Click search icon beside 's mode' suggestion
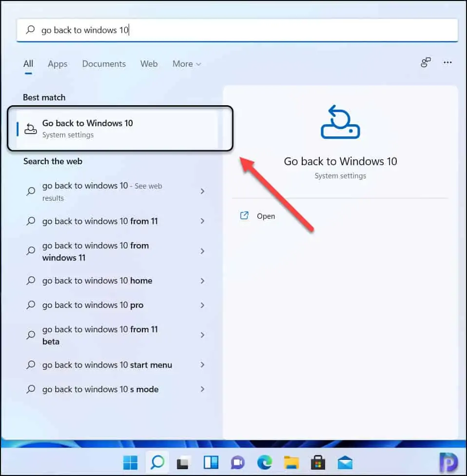 click(x=31, y=389)
